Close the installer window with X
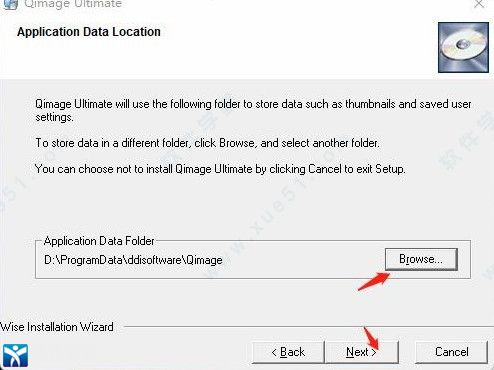Image resolution: width=494 pixels, height=370 pixels. (479, 4)
